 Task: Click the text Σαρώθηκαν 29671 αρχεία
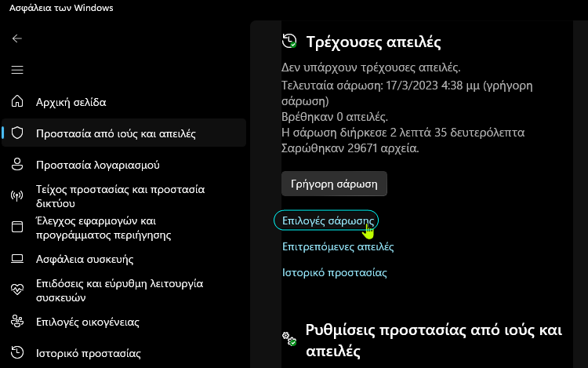(x=350, y=148)
